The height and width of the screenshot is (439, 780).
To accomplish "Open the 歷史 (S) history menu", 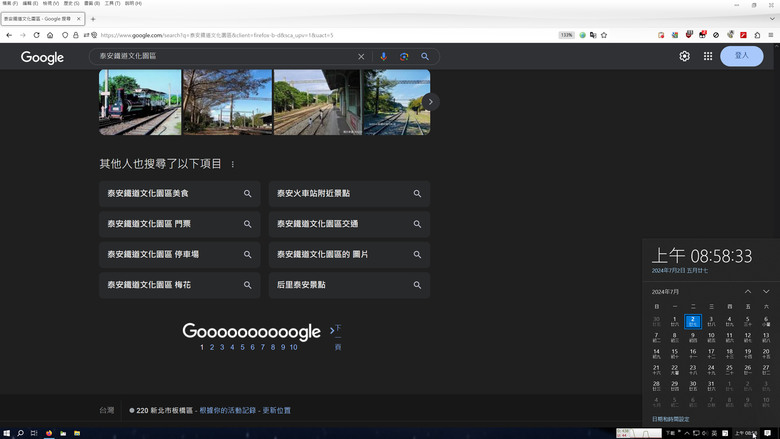I will coord(72,3).
